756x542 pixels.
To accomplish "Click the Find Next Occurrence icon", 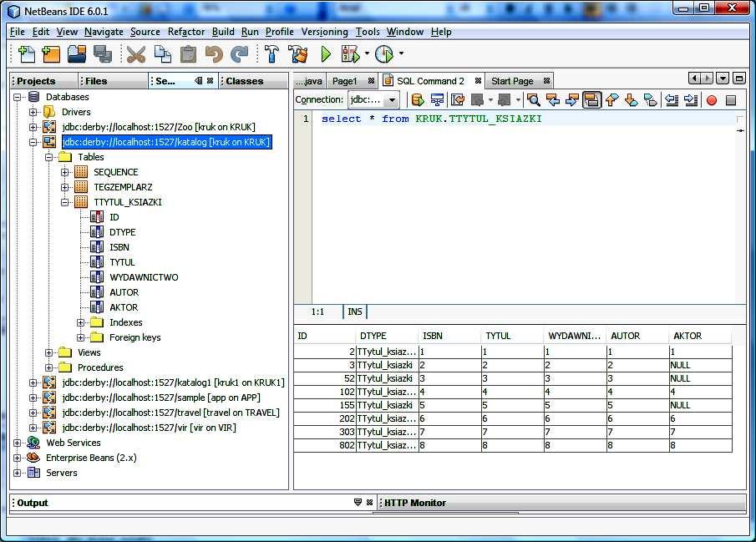I will [x=572, y=100].
